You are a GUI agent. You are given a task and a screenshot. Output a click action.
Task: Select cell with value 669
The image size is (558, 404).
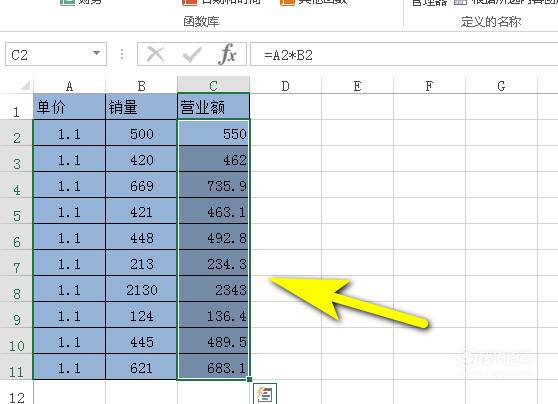coord(141,185)
